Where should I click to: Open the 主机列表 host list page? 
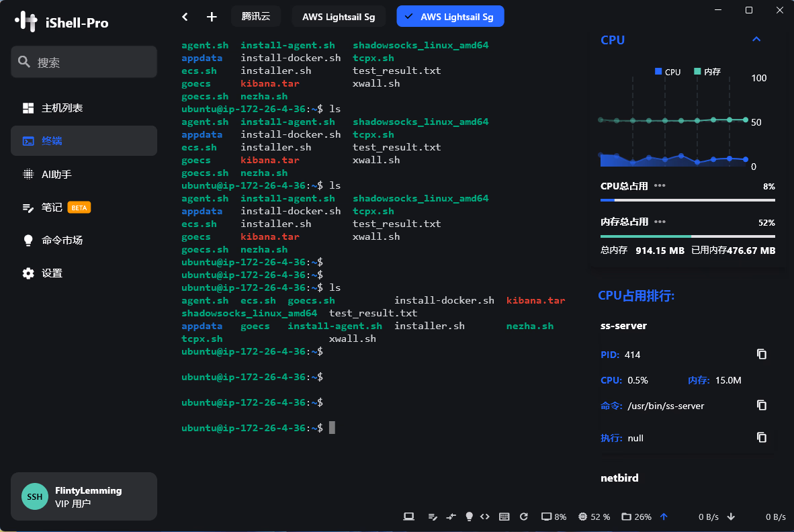pos(62,108)
